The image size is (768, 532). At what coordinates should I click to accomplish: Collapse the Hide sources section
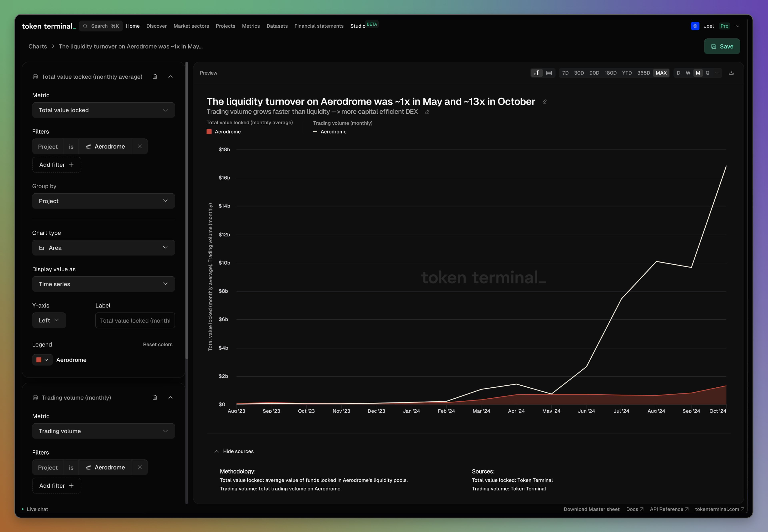pos(233,451)
